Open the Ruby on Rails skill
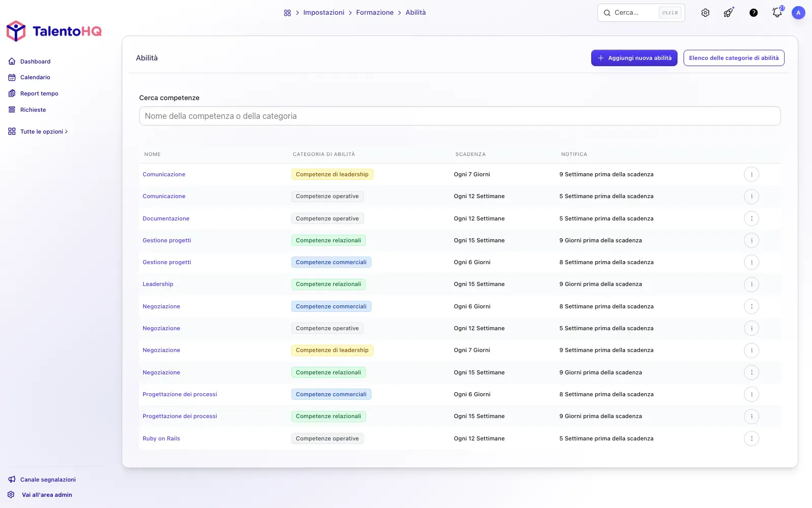This screenshot has width=812, height=508. tap(161, 438)
